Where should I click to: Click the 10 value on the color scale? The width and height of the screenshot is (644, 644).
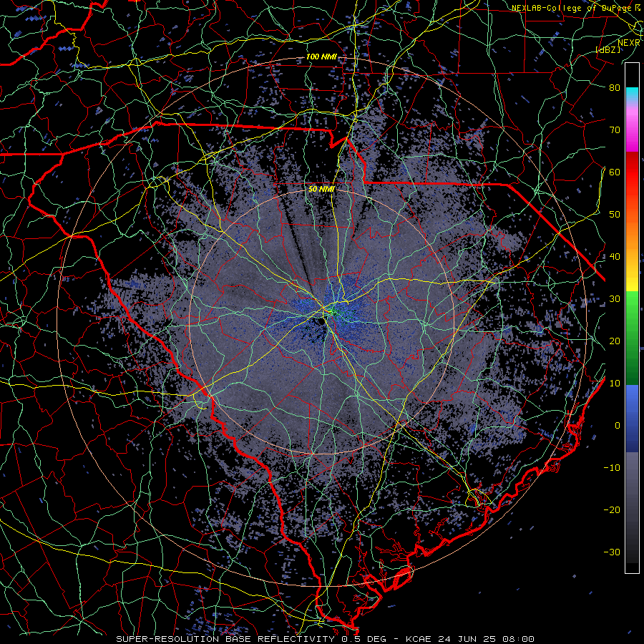(615, 384)
